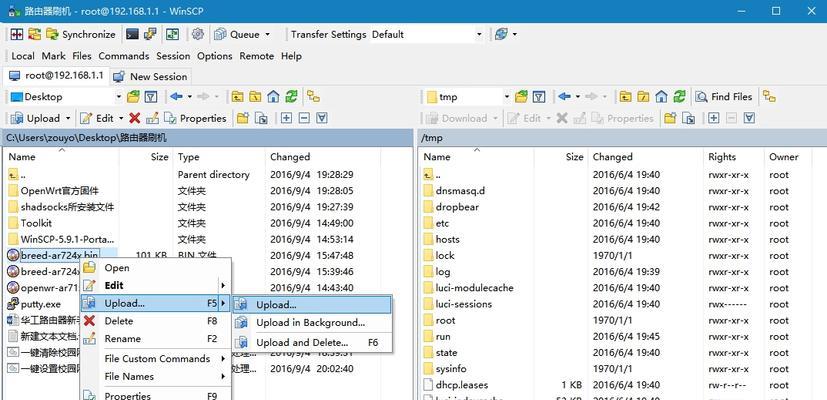Select Upload... in the submenu
Image resolution: width=827 pixels, height=400 pixels.
(x=312, y=305)
